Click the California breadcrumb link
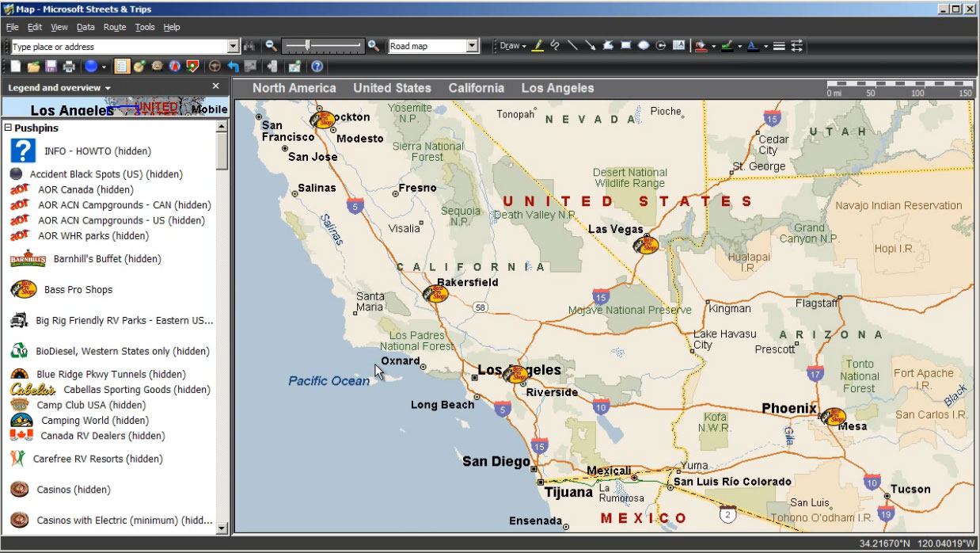Image resolution: width=980 pixels, height=553 pixels. [x=476, y=88]
